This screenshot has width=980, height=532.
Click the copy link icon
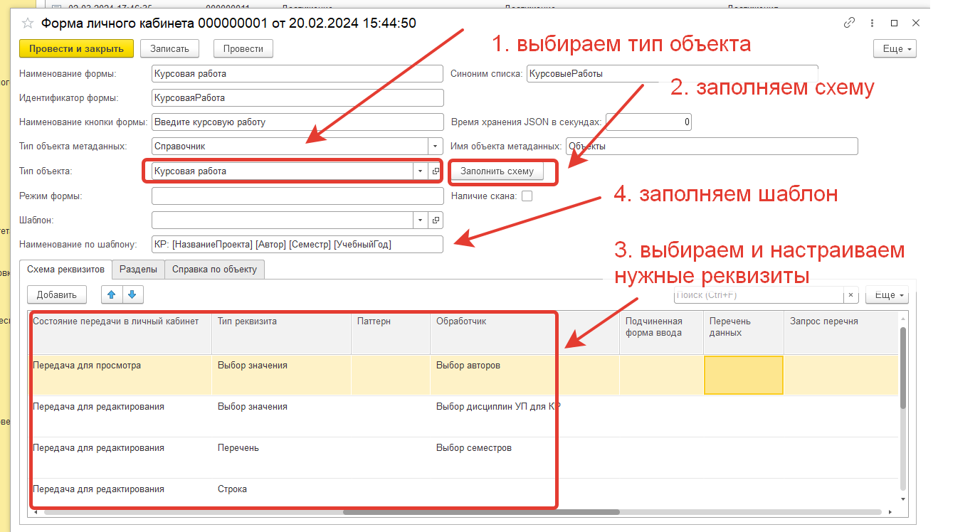[x=849, y=23]
